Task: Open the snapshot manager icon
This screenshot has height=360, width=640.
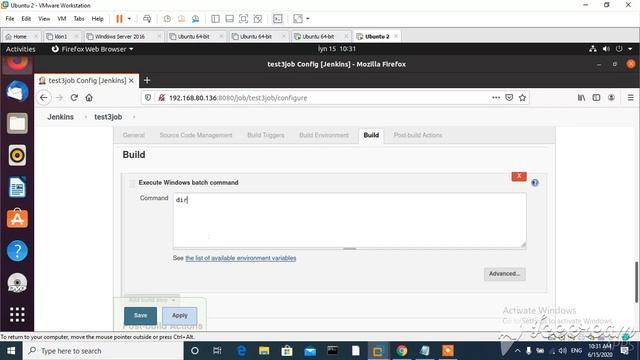Action: pos(196,19)
